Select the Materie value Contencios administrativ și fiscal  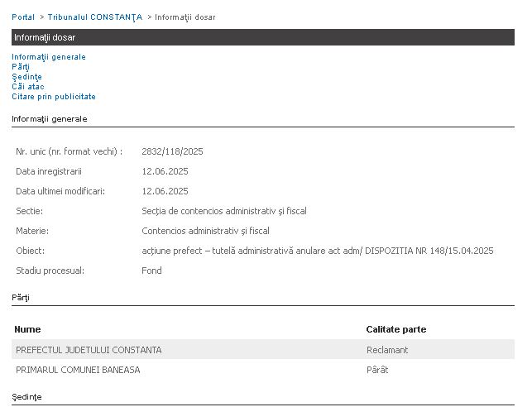[x=205, y=231]
